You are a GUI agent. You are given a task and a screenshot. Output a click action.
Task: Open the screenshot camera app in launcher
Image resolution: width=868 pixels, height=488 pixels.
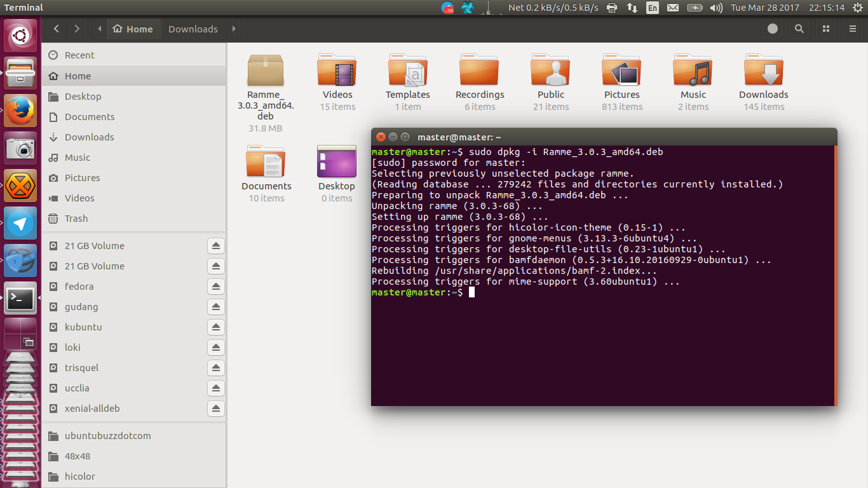pos(21,147)
